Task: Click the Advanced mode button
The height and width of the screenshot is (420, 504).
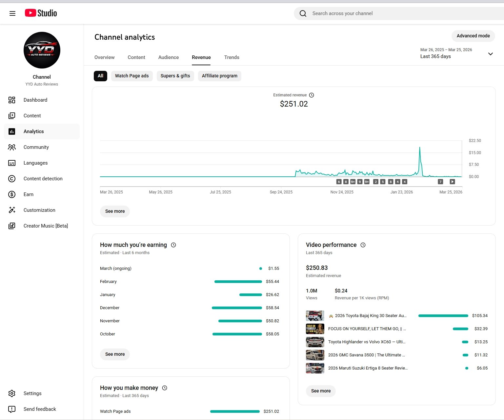Action: pos(473,36)
